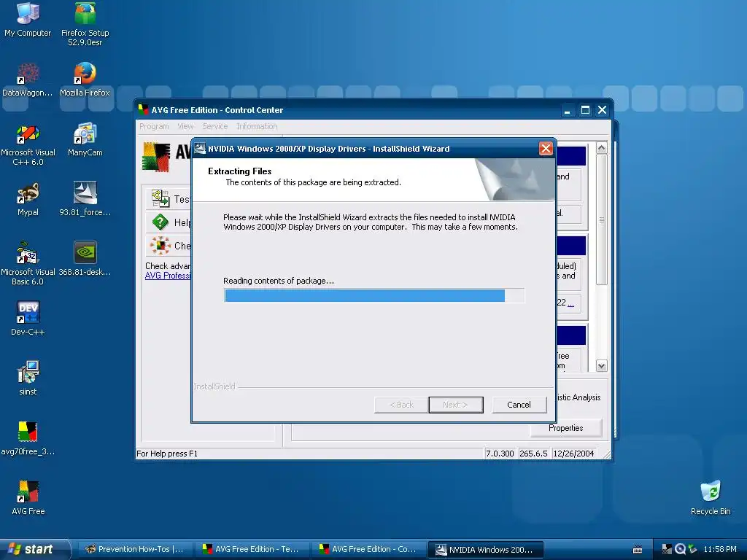Click the AVG Control Center title bar icon
747x560 pixels.
click(x=143, y=109)
